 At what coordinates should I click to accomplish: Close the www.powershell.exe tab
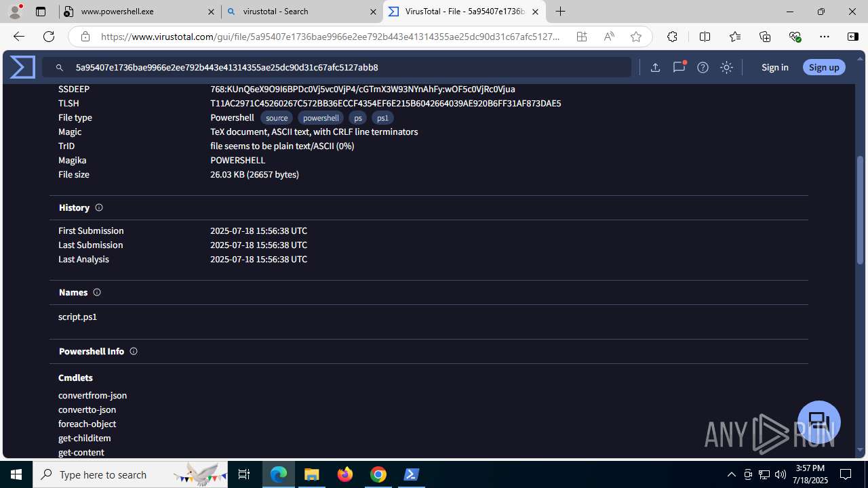(210, 12)
